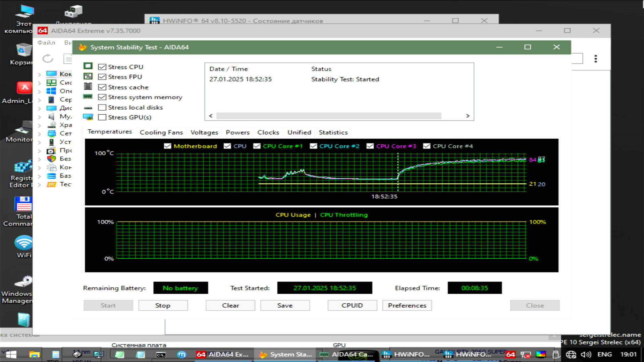Click the CPUID button

[352, 305]
